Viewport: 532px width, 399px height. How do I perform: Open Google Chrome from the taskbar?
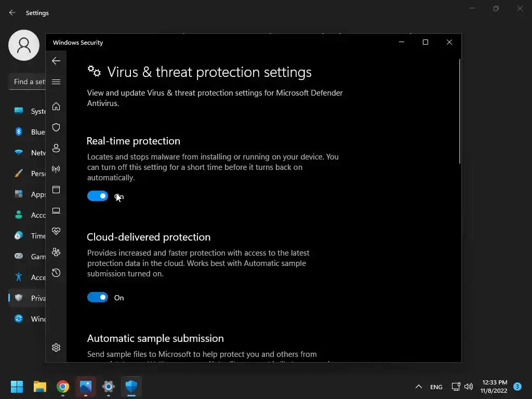(x=63, y=387)
